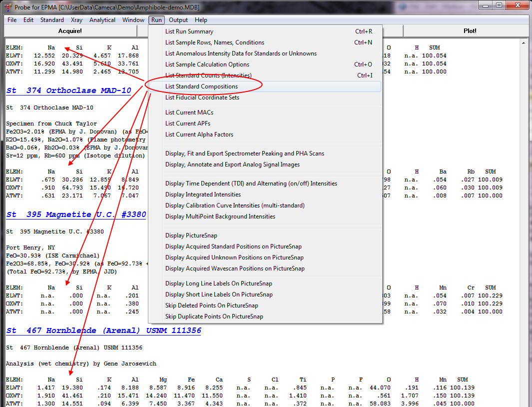
Task: Select Display Integrated Intensities
Action: coord(203,194)
